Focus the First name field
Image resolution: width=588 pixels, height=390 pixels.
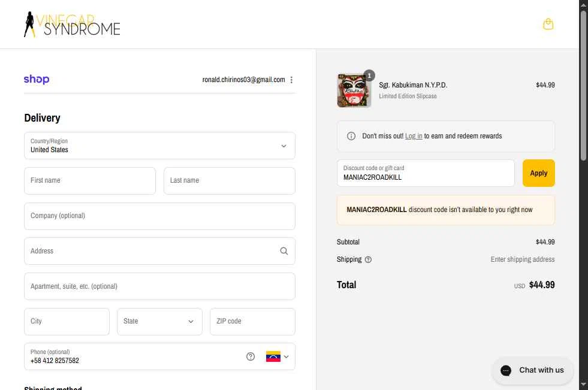click(90, 181)
